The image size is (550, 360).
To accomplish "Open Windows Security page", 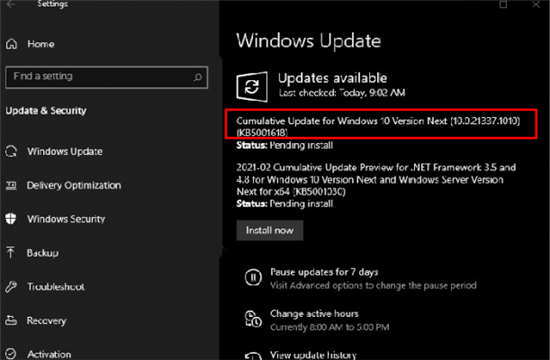I will point(66,219).
